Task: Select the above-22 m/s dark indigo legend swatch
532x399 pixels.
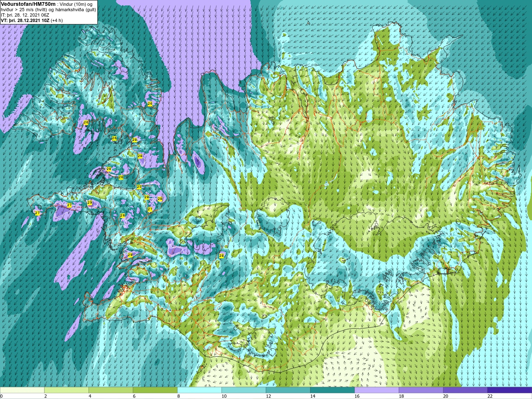Action: 510,390
